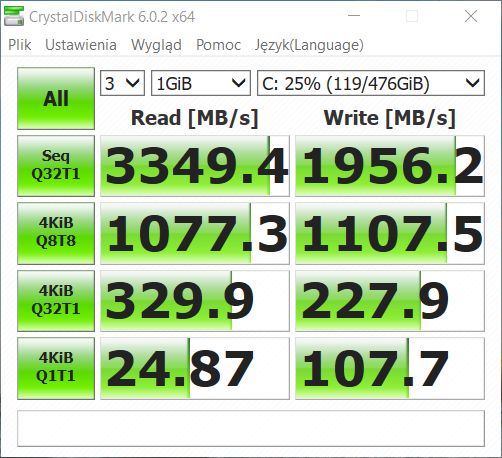
Task: Open the Język(Language) menu
Action: pyautogui.click(x=309, y=45)
